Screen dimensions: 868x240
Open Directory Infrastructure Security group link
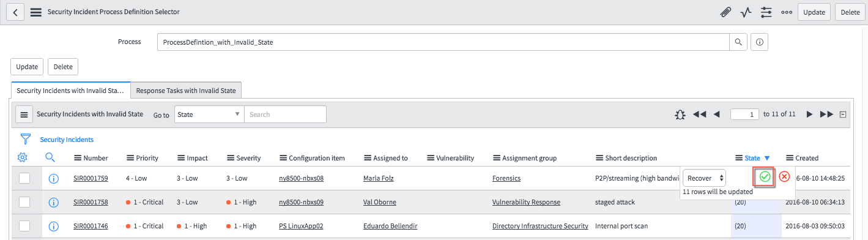tap(540, 226)
